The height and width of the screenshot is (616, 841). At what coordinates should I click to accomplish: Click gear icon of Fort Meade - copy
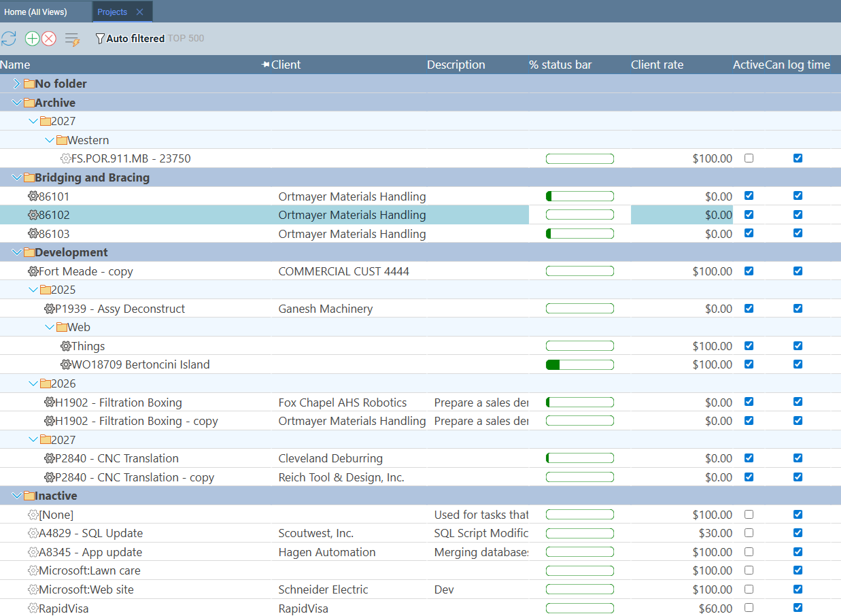[33, 271]
